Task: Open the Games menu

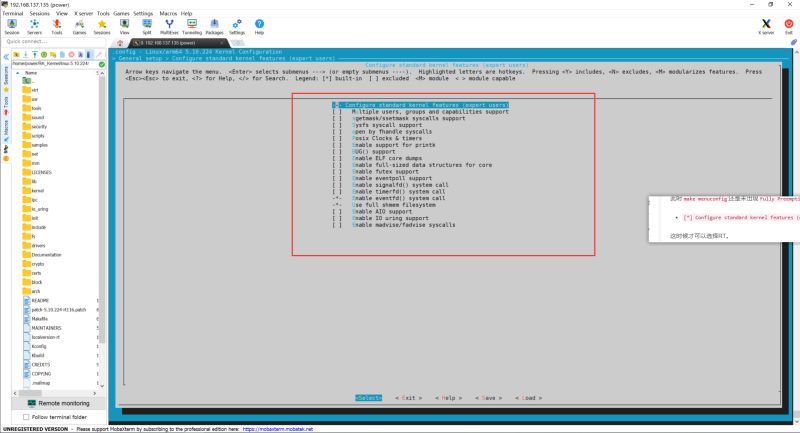Action: 121,13
